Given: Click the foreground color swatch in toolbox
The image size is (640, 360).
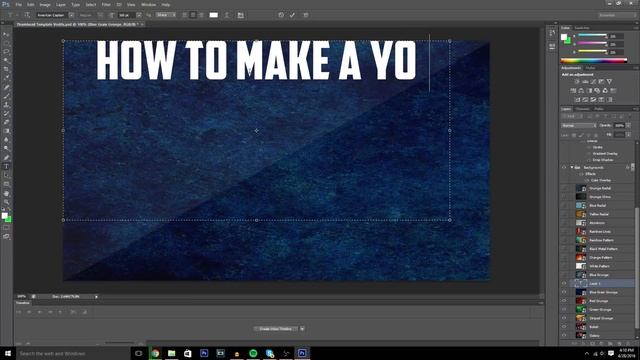Looking at the screenshot, I should tap(4, 216).
